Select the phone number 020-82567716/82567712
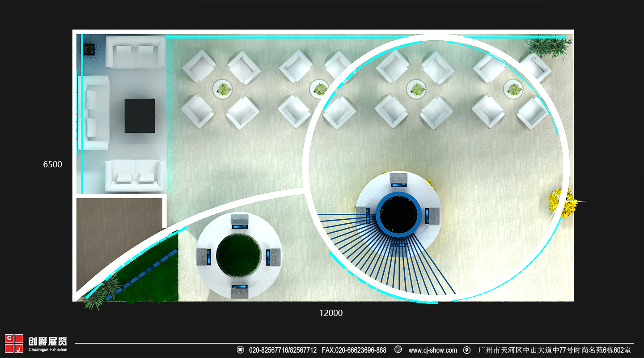This screenshot has height=358, width=644. [283, 350]
